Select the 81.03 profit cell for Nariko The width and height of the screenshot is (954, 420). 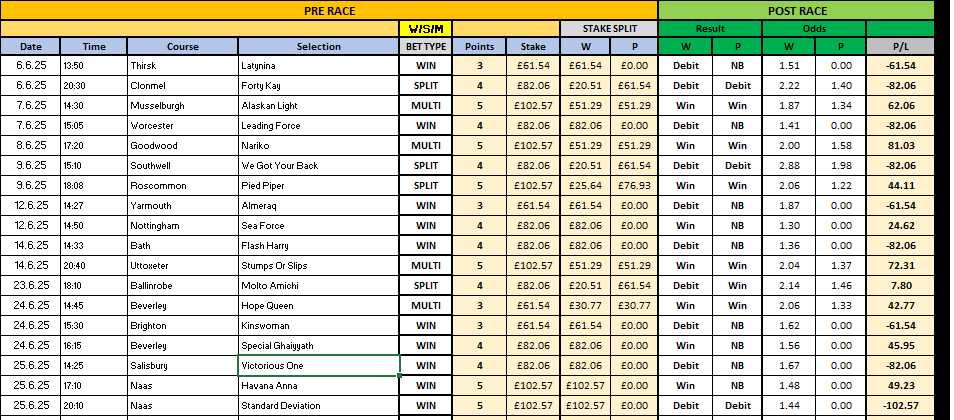click(900, 146)
